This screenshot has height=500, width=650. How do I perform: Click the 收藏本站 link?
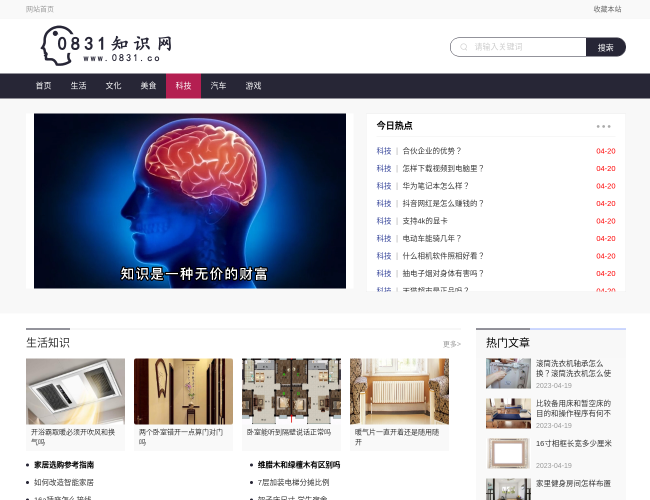[607, 9]
